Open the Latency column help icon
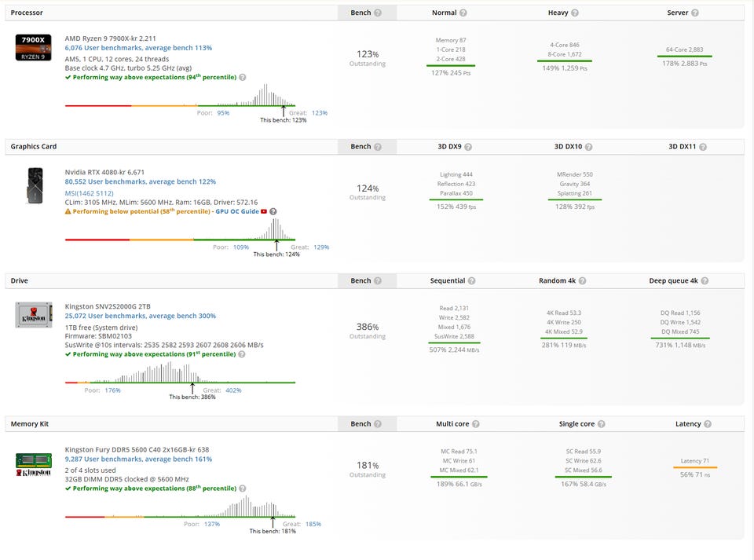Screen dimensions: 754x560 pyautogui.click(x=708, y=424)
